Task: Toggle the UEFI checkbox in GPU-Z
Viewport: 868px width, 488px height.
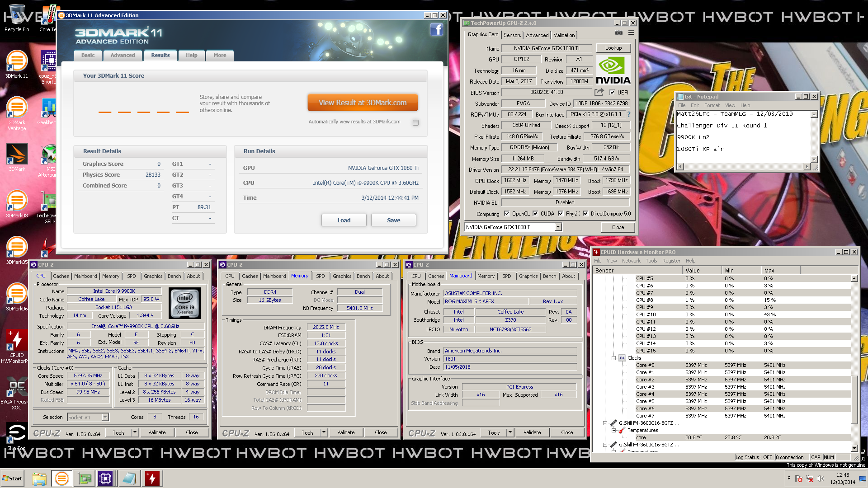Action: coord(612,92)
